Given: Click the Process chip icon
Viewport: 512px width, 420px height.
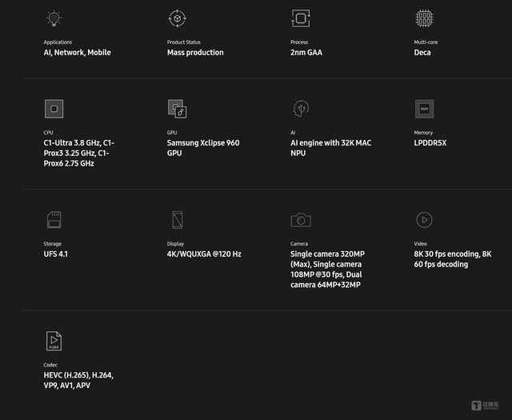Looking at the screenshot, I should pos(300,18).
